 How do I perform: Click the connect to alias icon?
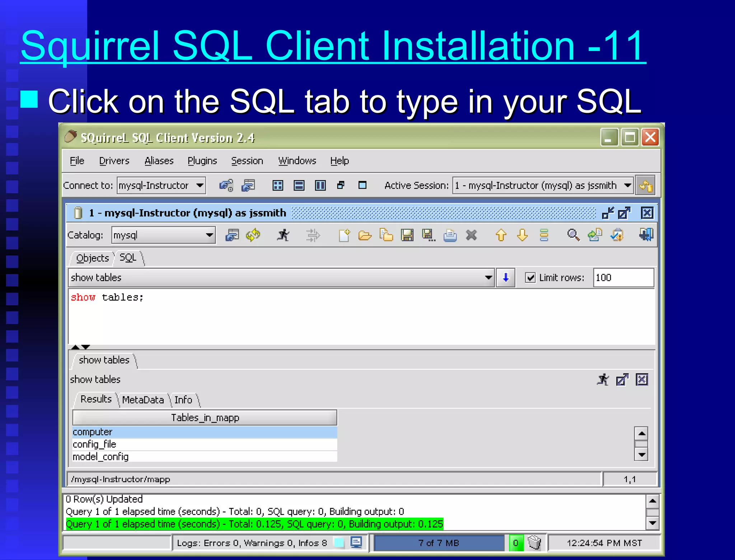point(226,185)
